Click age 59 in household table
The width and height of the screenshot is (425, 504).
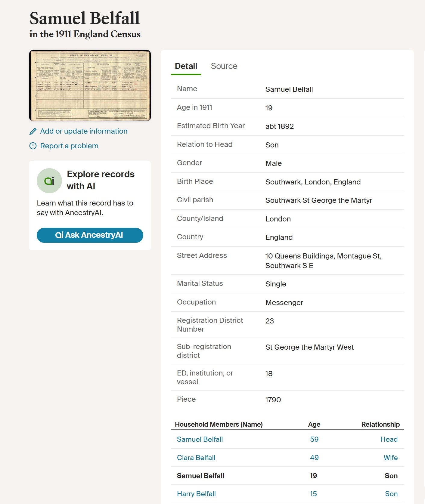tap(314, 439)
